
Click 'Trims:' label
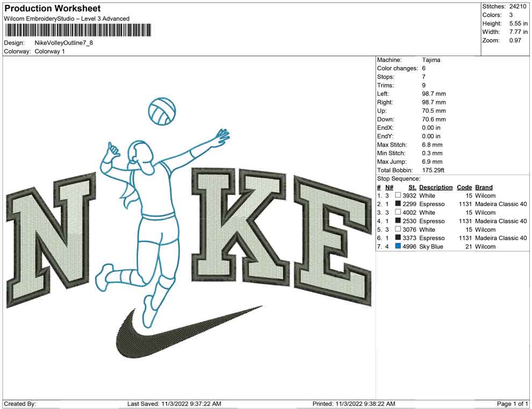click(385, 85)
